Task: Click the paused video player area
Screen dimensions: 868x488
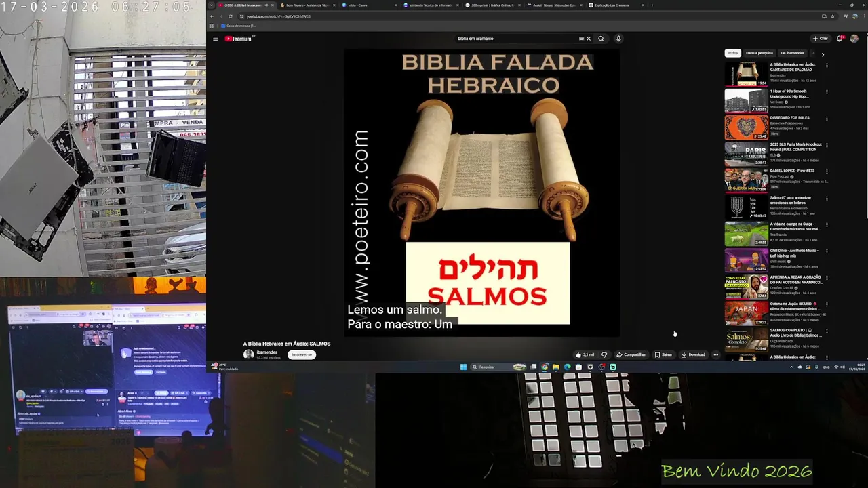Action: click(x=482, y=192)
